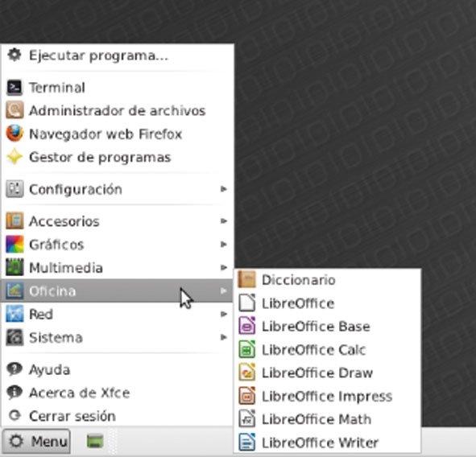This screenshot has height=457, width=476.
Task: Expand the Configuración submenu arrow
Action: [x=224, y=189]
